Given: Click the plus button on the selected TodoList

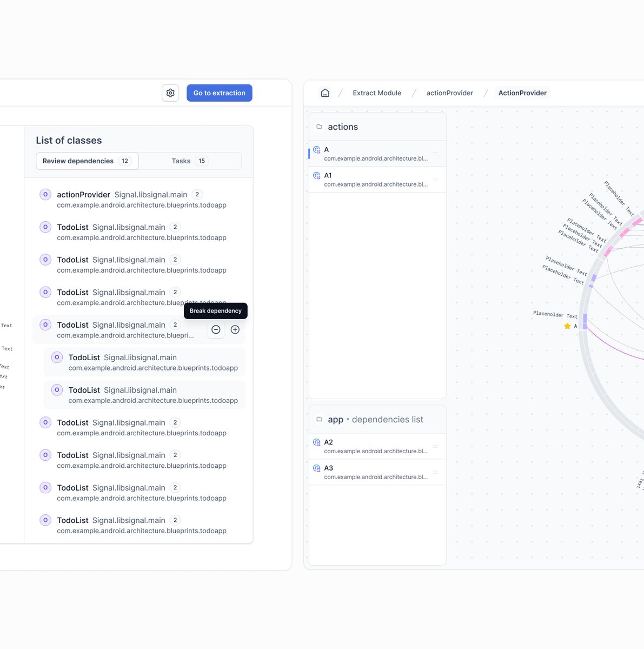Looking at the screenshot, I should 235,329.
